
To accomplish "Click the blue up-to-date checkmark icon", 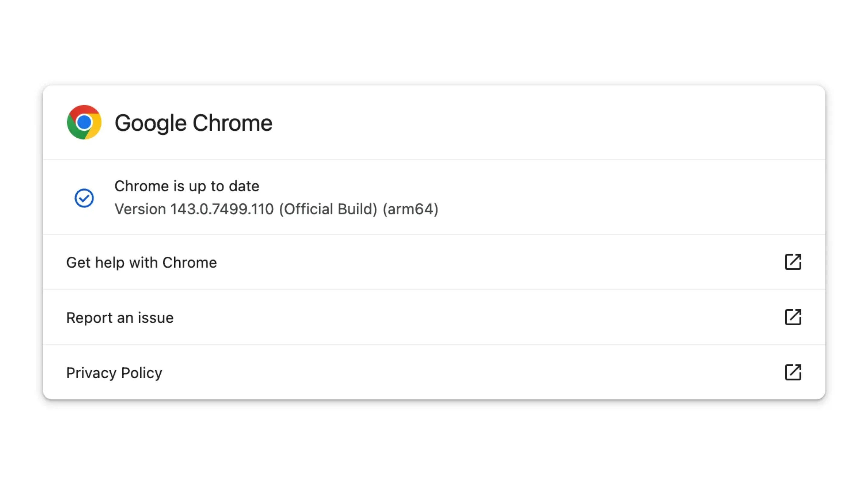I will click(x=84, y=199).
